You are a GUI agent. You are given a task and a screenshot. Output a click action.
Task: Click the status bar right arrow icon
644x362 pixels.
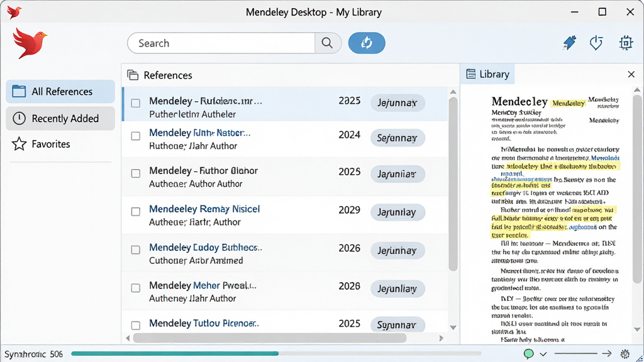tap(607, 353)
